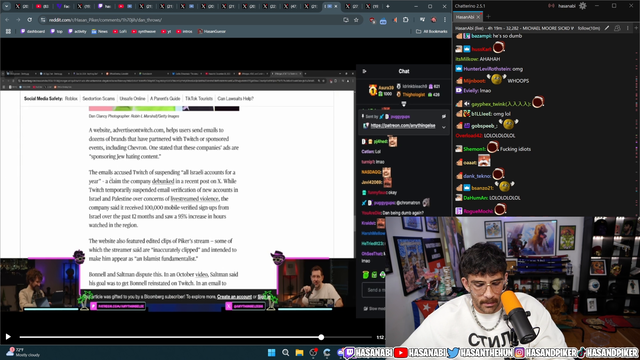Close the active reddit browser tab
The height and width of the screenshot is (360, 640).
(x=337, y=6)
